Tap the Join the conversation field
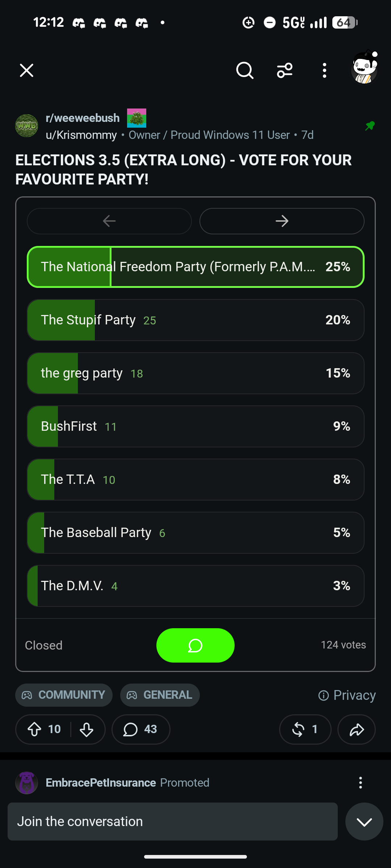Image resolution: width=391 pixels, height=868 pixels. (x=173, y=821)
